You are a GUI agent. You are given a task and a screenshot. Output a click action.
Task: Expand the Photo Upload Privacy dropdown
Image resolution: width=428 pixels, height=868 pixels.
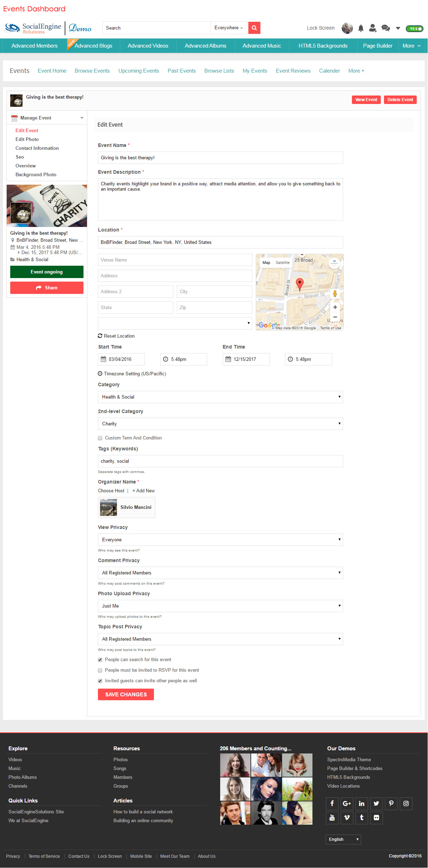click(220, 606)
